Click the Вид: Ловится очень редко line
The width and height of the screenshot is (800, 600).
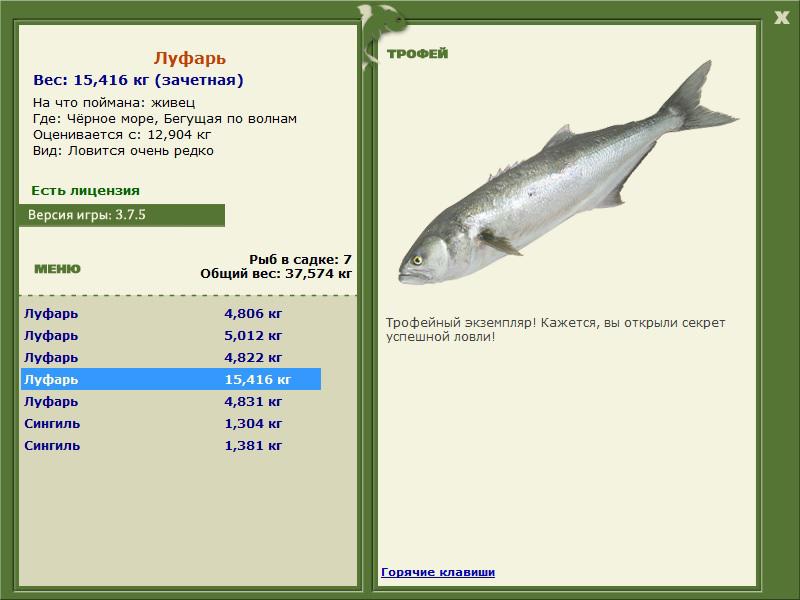123,151
